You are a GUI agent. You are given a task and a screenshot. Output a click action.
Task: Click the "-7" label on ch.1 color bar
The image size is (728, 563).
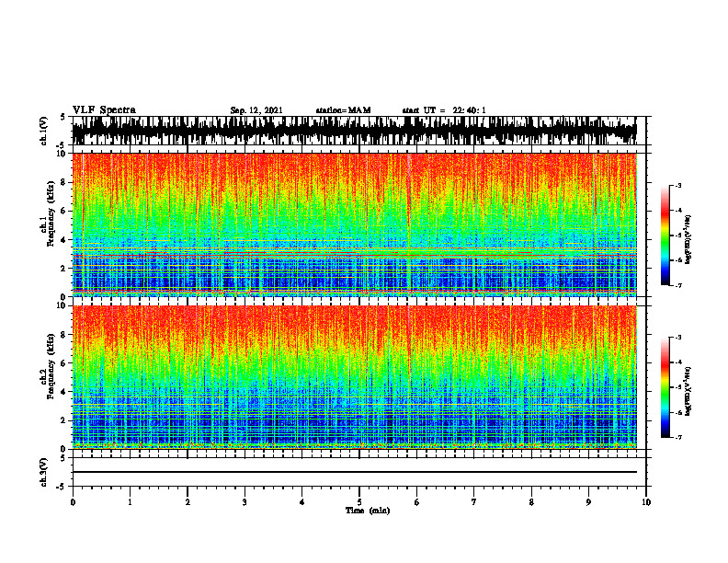[678, 285]
